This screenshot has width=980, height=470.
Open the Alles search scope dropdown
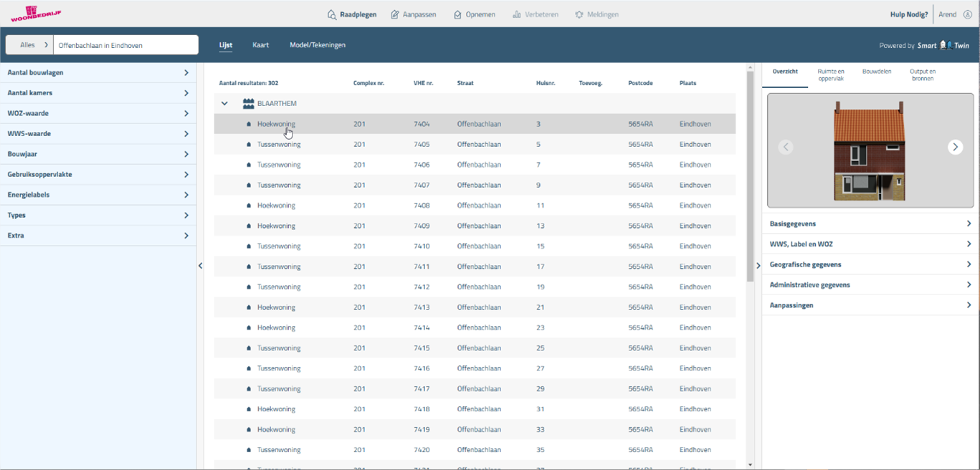tap(29, 45)
